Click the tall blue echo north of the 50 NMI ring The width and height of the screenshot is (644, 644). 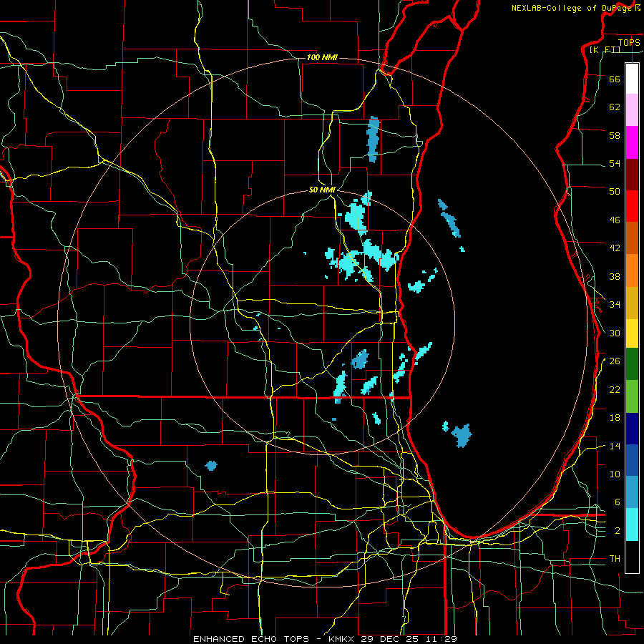tap(373, 140)
